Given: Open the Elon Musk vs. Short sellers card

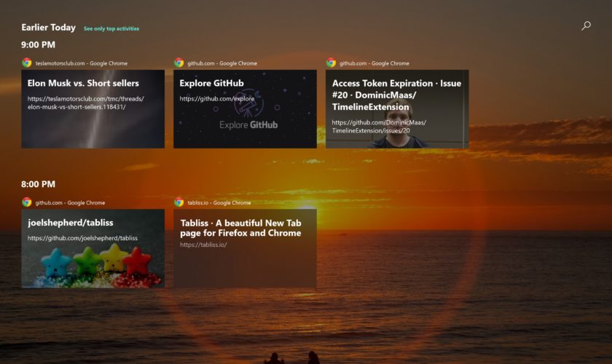Looking at the screenshot, I should point(93,109).
